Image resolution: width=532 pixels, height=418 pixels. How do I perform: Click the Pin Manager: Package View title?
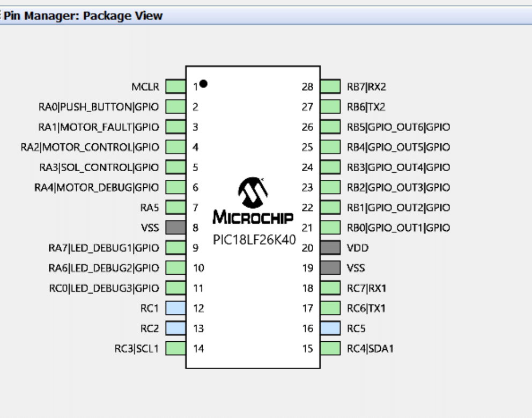pos(83,16)
